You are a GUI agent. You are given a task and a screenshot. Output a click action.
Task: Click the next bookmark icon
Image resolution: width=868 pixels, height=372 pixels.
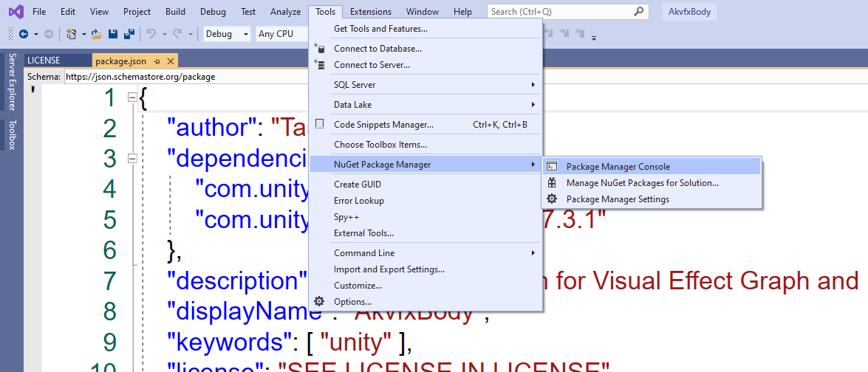click(x=564, y=34)
